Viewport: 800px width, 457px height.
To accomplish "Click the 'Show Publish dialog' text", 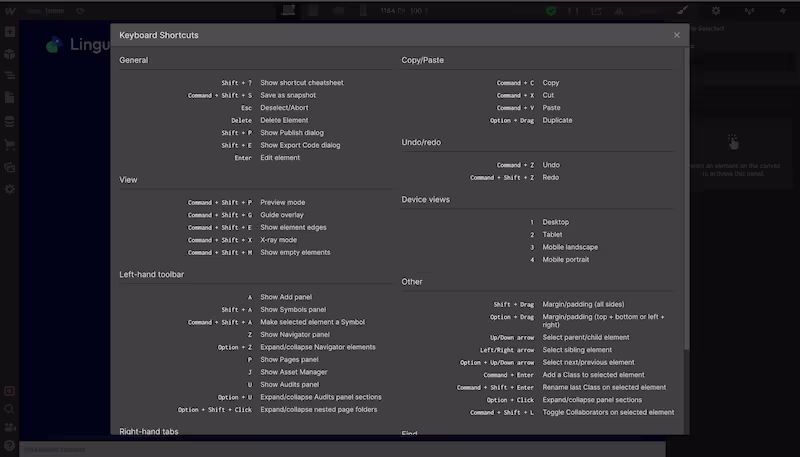I will click(292, 133).
